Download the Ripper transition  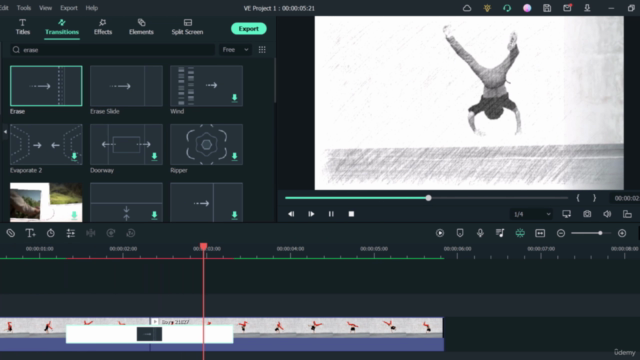tap(234, 156)
